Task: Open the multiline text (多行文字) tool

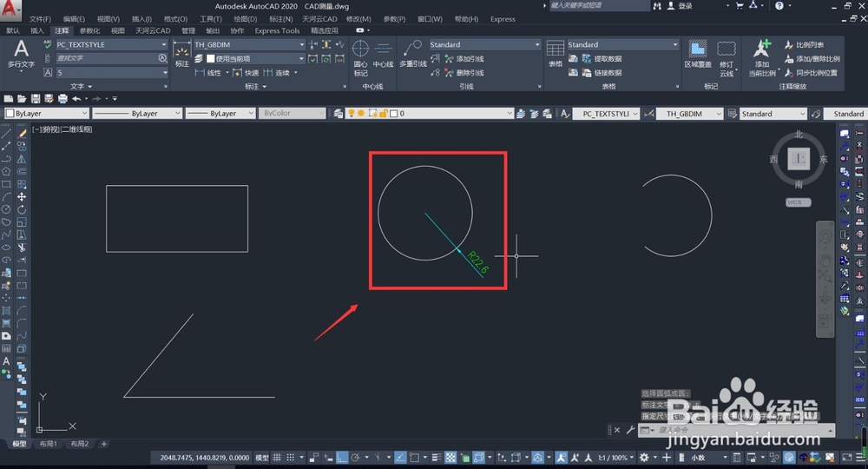Action: [21, 54]
